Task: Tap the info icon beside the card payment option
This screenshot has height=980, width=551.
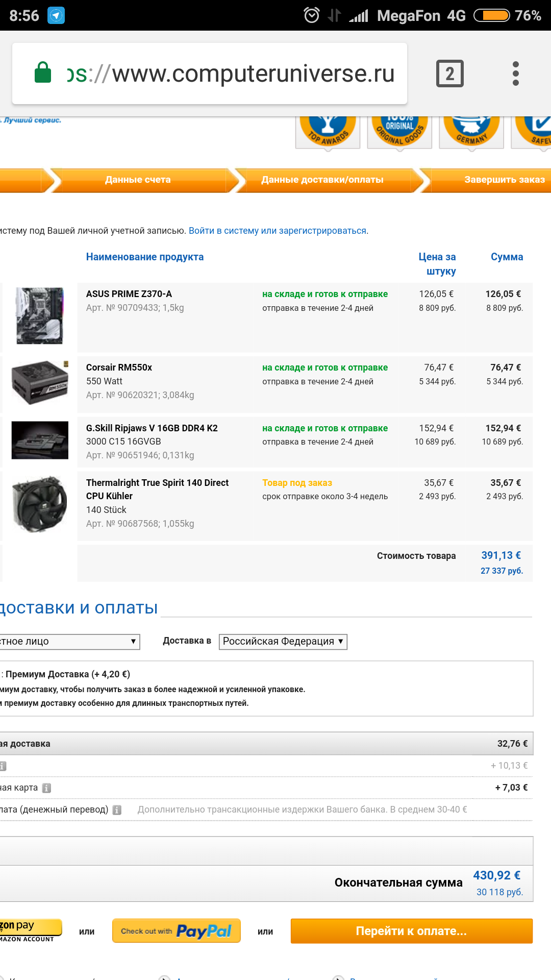Action: click(x=46, y=788)
